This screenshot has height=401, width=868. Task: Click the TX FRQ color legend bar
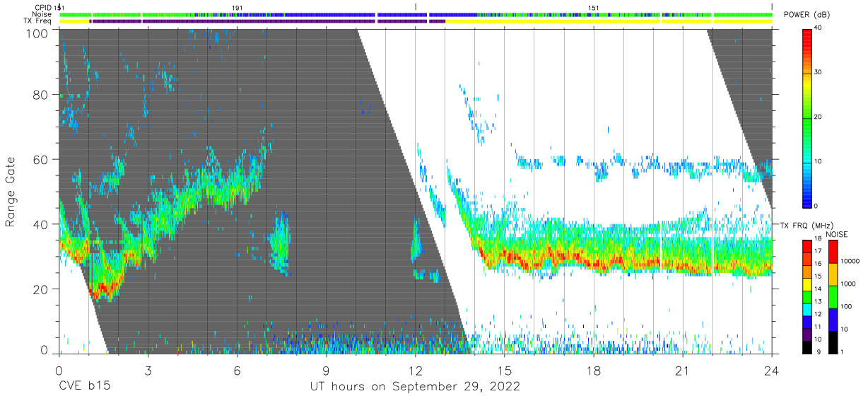pos(807,296)
